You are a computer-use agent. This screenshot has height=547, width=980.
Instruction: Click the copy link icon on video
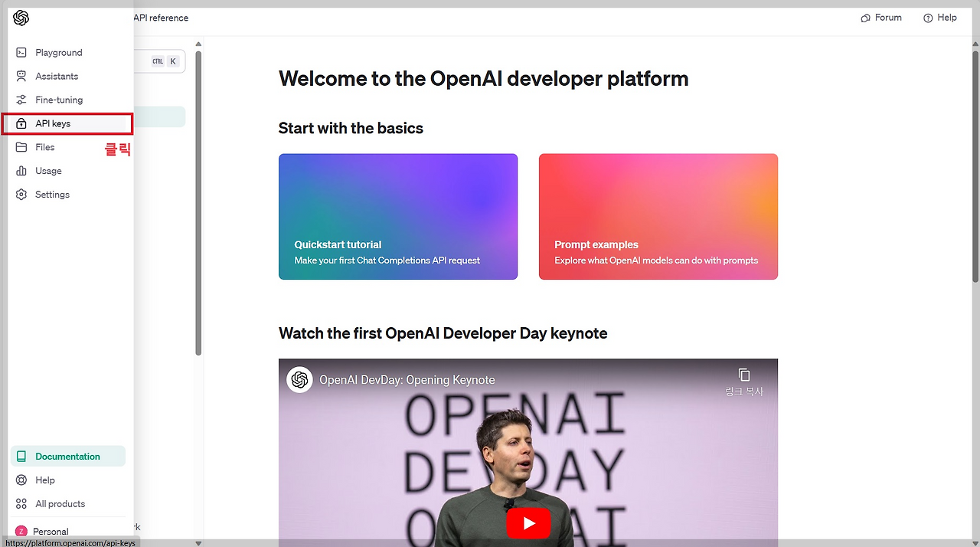click(744, 375)
